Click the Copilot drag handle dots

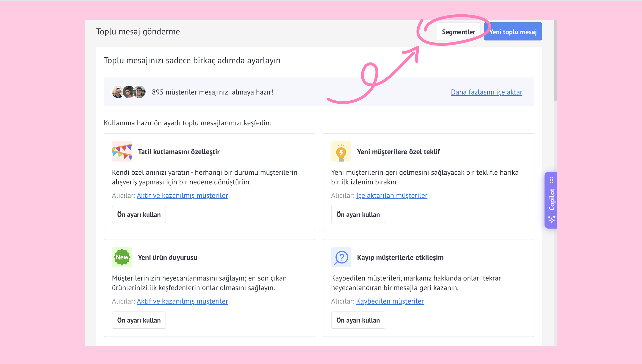pyautogui.click(x=552, y=180)
